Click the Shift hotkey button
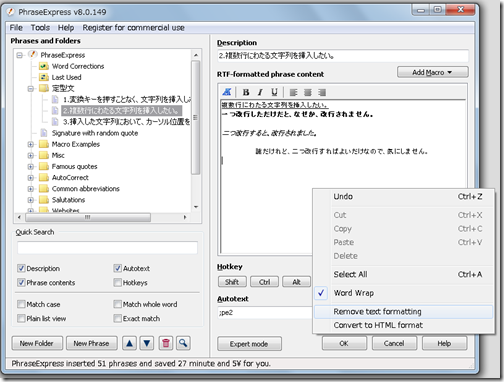504x382 pixels. click(232, 282)
